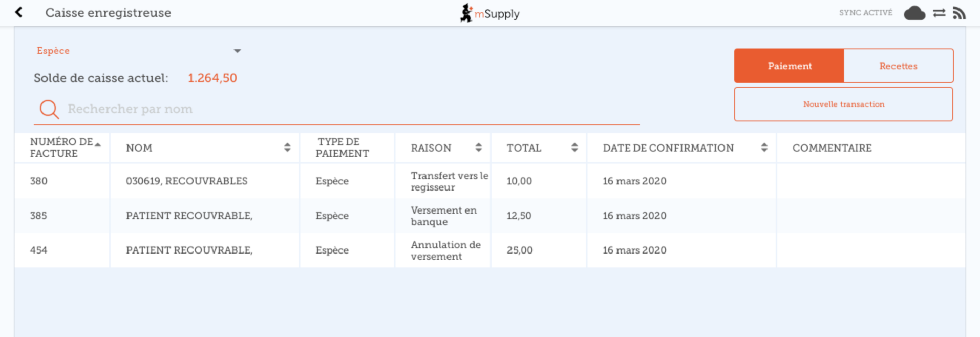Viewport: 980px width, 337px height.
Task: Click the RSS feed signal icon
Action: tap(959, 13)
